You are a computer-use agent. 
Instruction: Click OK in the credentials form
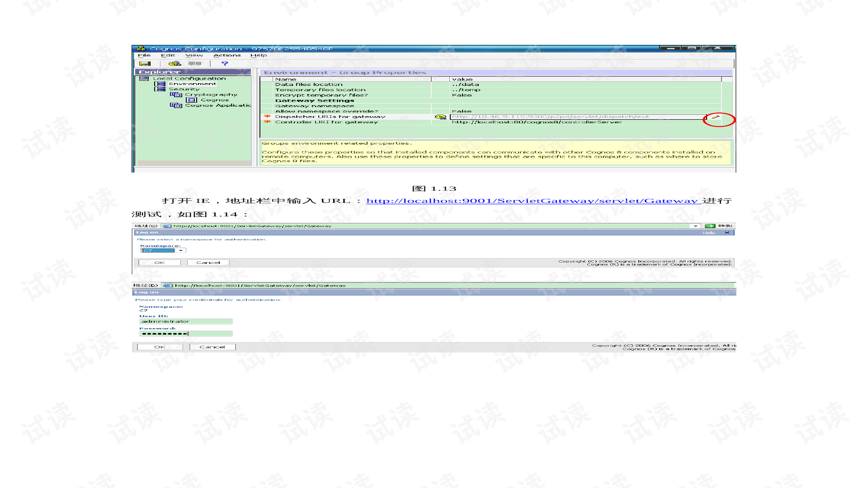160,347
